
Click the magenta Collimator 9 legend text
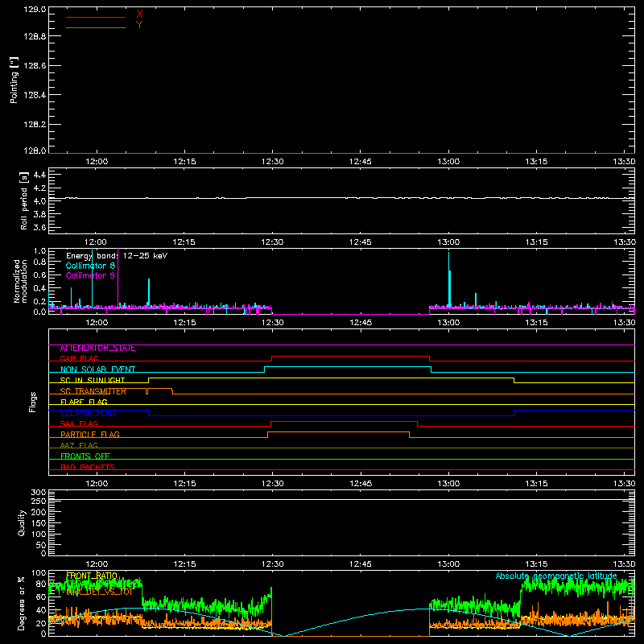pos(90,275)
